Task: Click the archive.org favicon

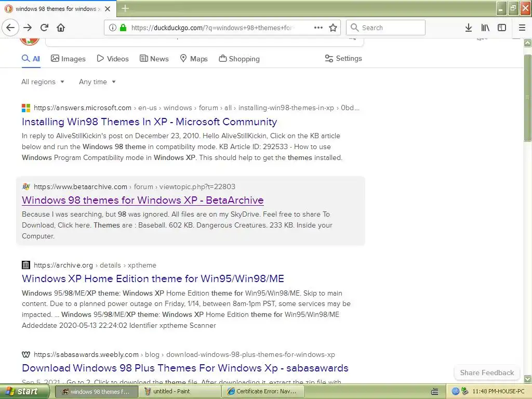Action: click(x=26, y=265)
